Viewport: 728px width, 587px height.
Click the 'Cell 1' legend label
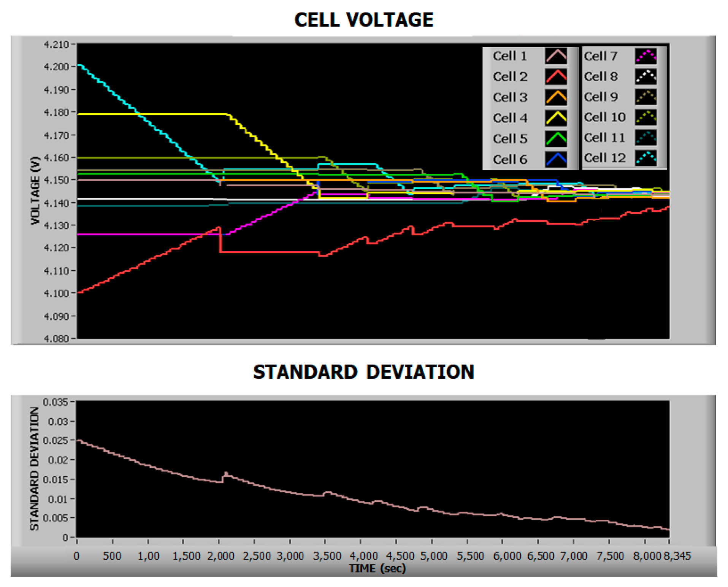pyautogui.click(x=510, y=56)
